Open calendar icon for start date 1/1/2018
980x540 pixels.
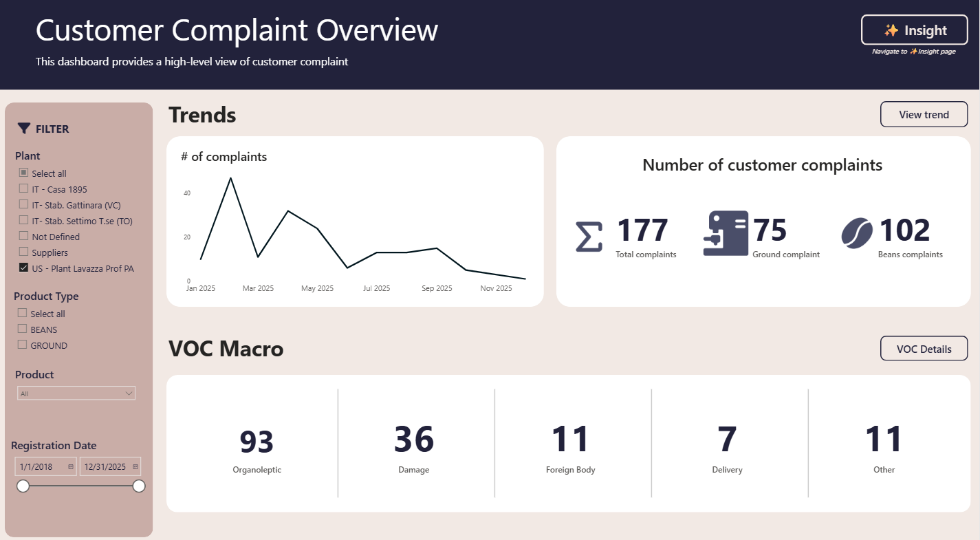(71, 467)
